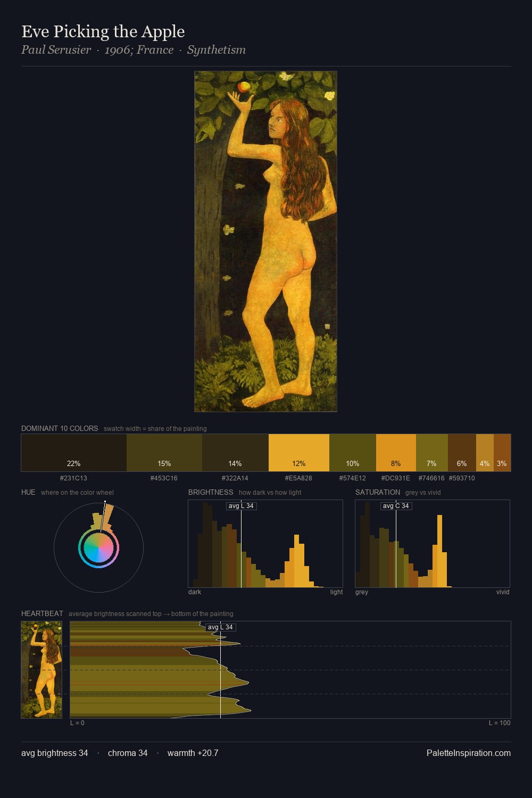
Task: Click the #574E12 swatch (10%)
Action: click(x=353, y=453)
